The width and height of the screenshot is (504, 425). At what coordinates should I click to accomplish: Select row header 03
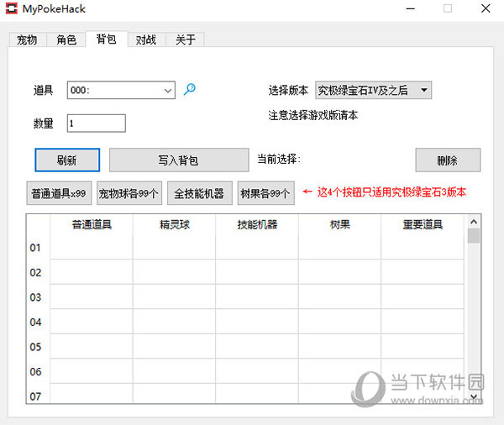click(38, 296)
